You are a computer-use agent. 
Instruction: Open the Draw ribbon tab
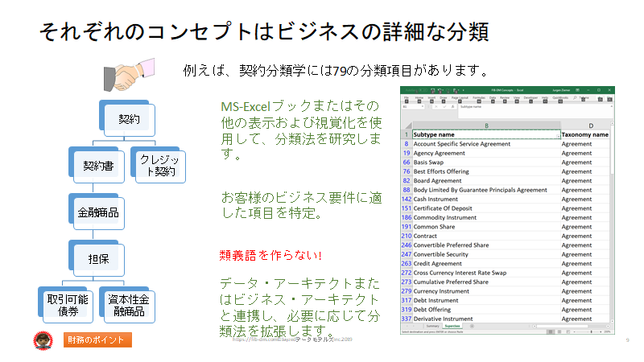[444, 97]
